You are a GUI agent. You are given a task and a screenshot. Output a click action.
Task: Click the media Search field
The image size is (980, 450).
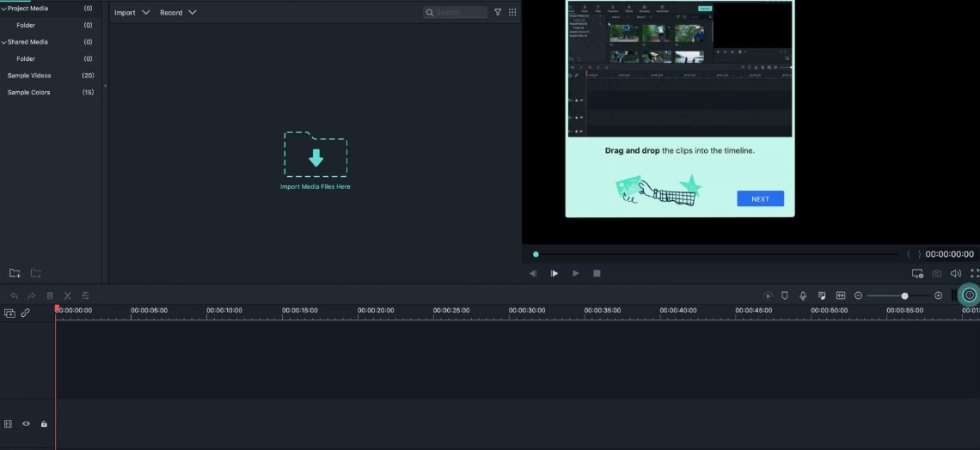tap(455, 13)
